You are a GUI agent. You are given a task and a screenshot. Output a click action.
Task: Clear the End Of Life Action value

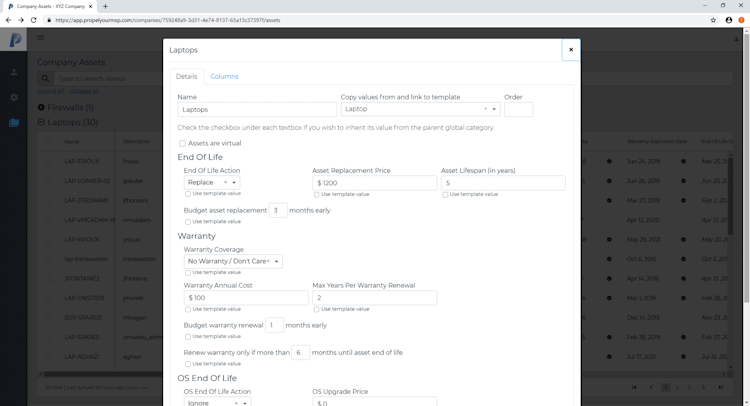(x=225, y=182)
